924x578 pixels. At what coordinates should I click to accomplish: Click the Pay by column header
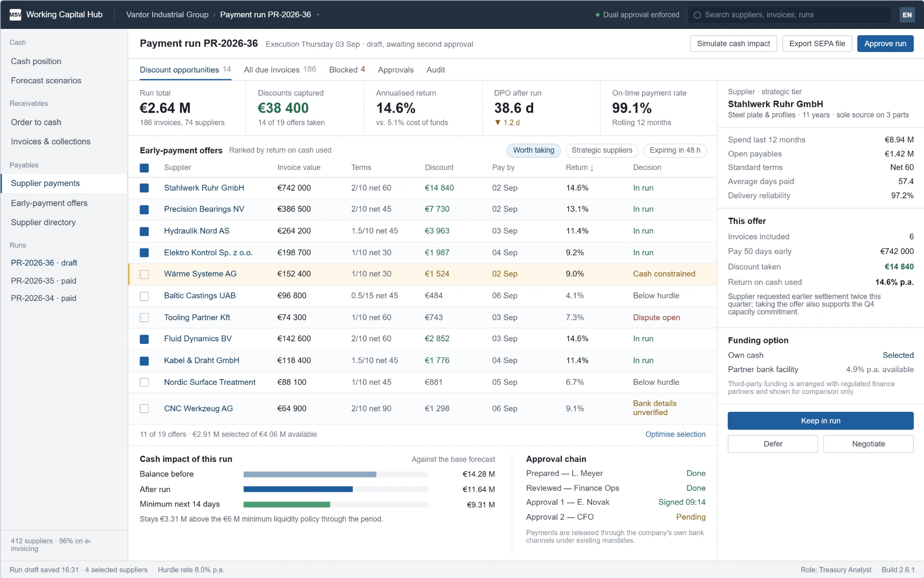pos(503,168)
